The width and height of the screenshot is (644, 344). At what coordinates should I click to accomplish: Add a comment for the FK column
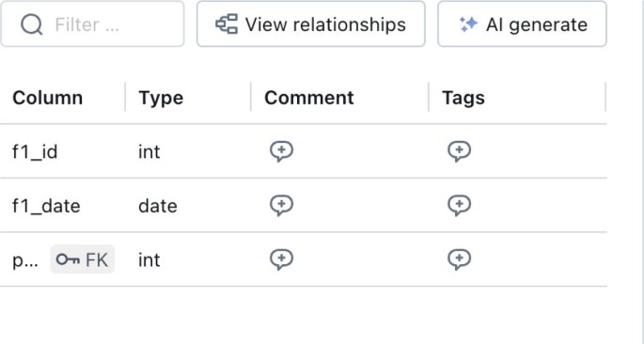[281, 259]
